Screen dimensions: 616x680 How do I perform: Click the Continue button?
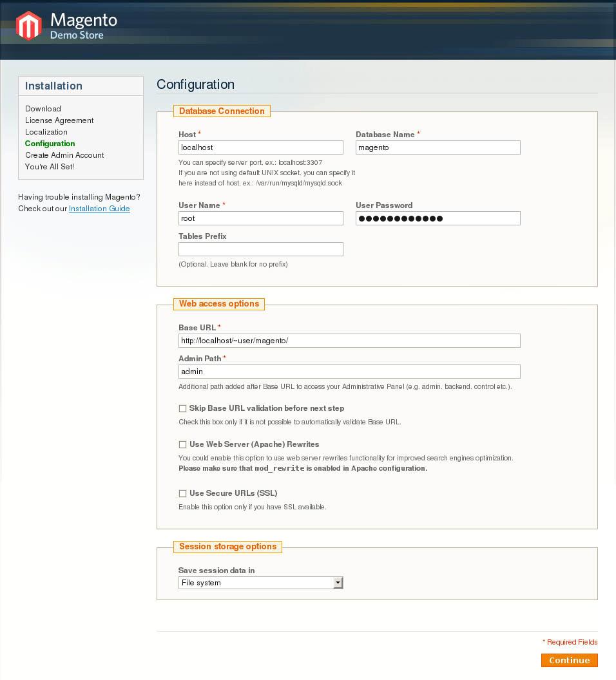pyautogui.click(x=569, y=660)
